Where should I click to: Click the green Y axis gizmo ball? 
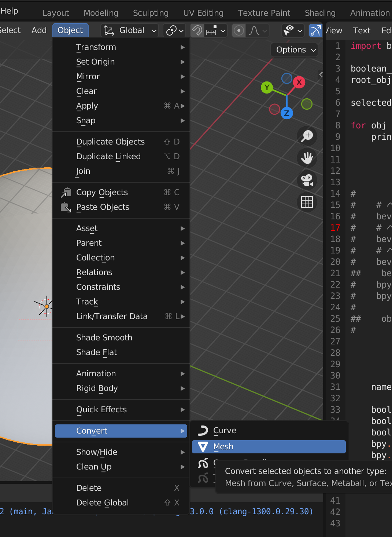[267, 87]
